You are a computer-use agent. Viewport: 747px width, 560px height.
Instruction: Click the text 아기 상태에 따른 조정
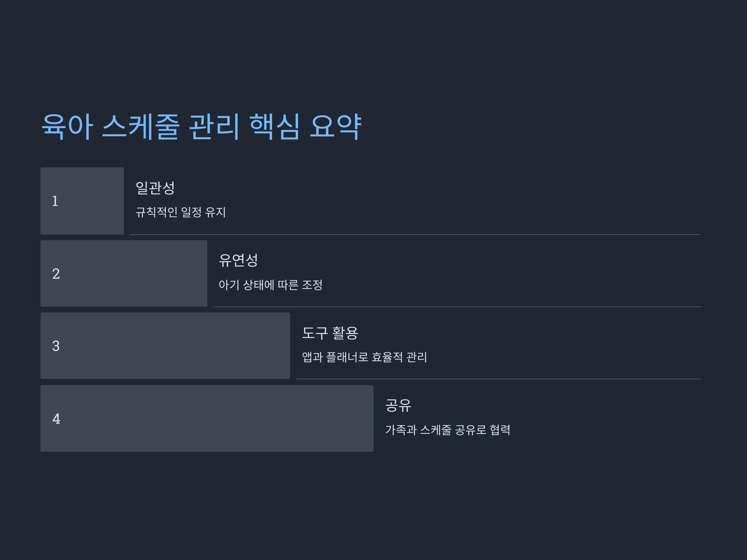pos(270,285)
